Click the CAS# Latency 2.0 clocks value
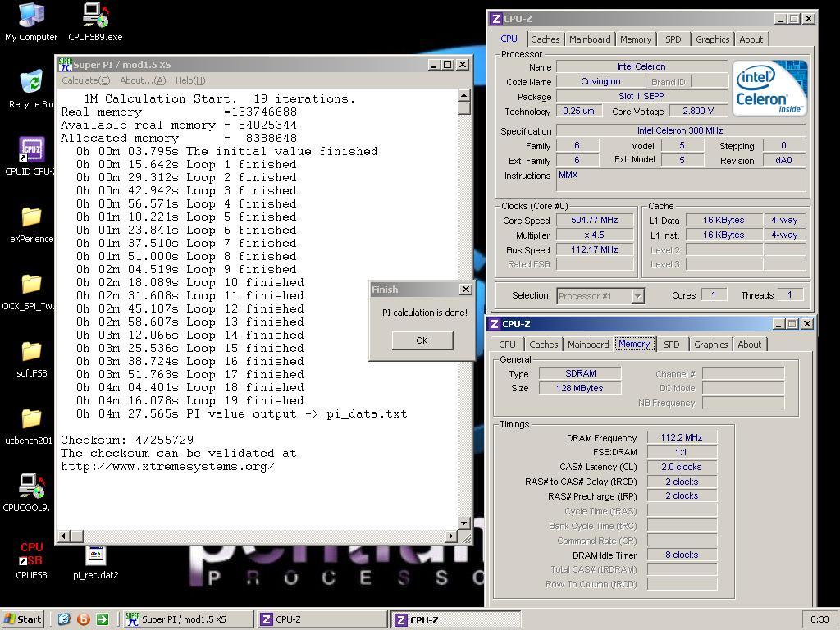 682,467
